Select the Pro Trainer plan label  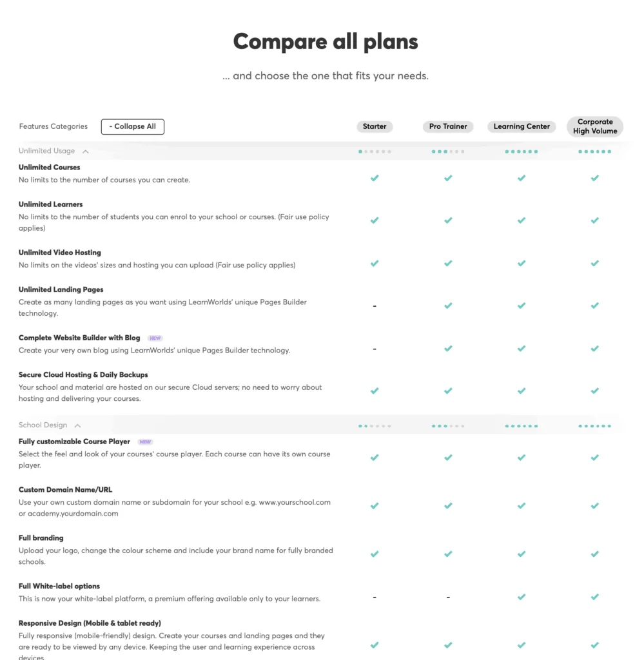pos(448,126)
